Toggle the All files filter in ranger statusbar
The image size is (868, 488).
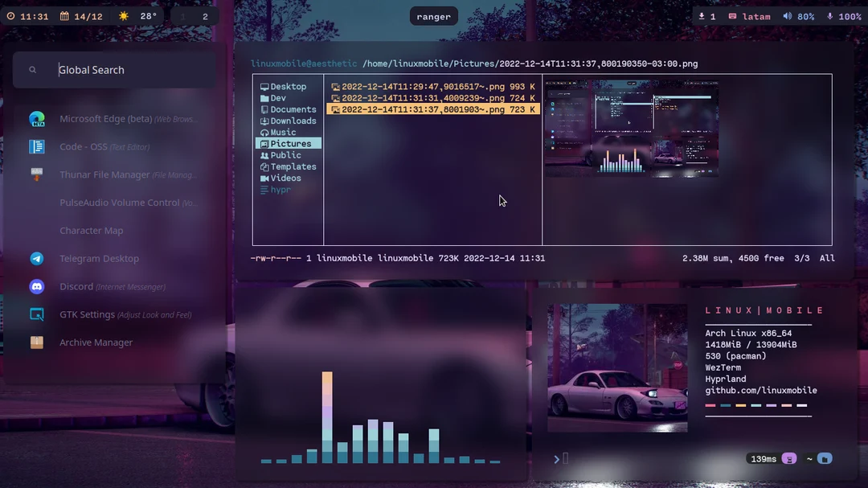click(826, 258)
